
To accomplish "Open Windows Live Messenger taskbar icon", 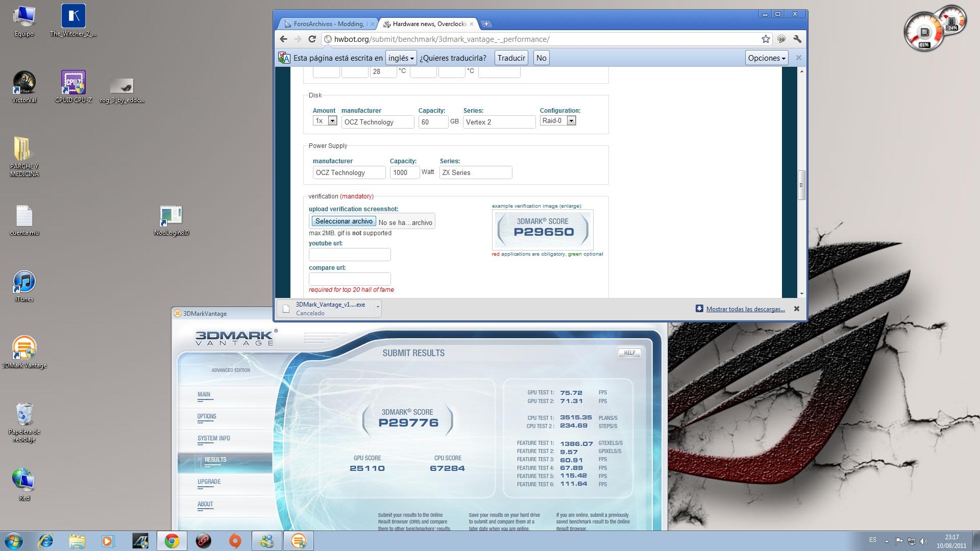I will pos(267,541).
